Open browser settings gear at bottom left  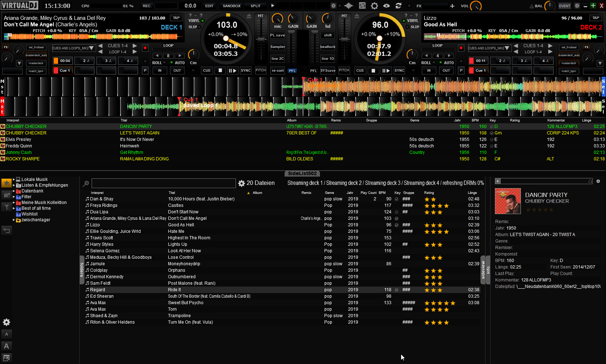tap(6, 322)
